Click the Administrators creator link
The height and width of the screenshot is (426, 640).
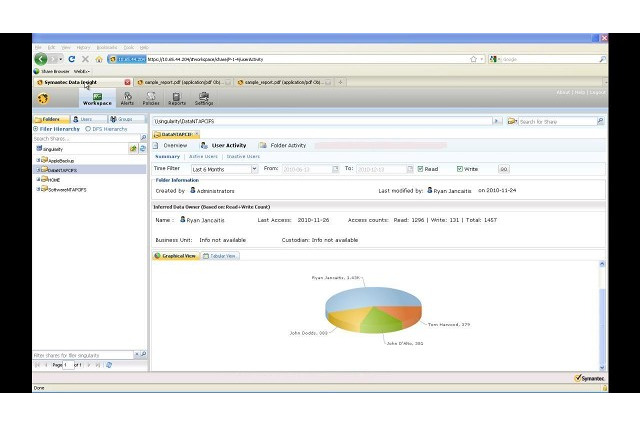coord(216,191)
